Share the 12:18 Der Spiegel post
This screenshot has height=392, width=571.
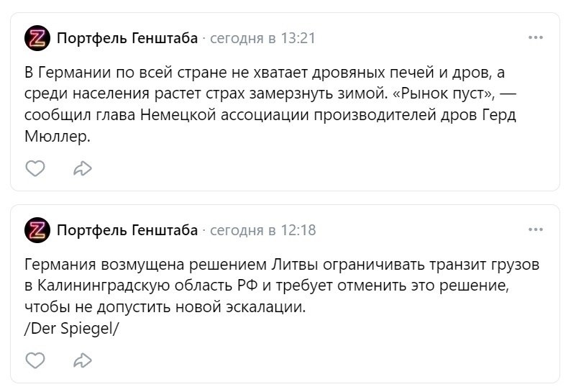pyautogui.click(x=83, y=360)
